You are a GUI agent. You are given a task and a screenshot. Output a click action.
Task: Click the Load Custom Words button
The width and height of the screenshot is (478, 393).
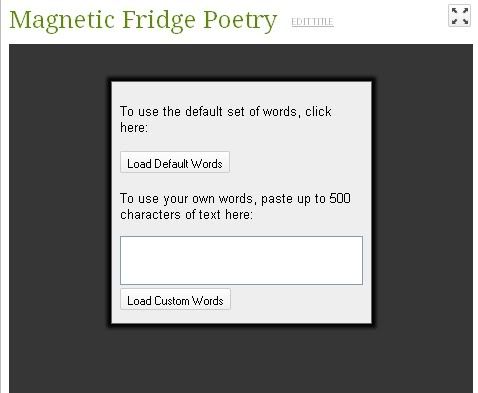175,299
